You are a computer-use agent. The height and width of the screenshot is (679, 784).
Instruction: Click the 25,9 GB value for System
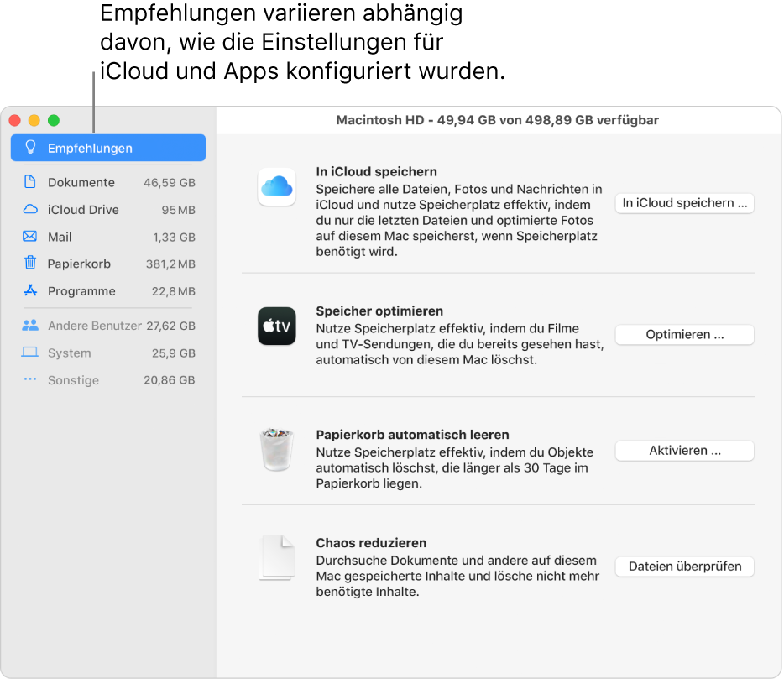174,353
